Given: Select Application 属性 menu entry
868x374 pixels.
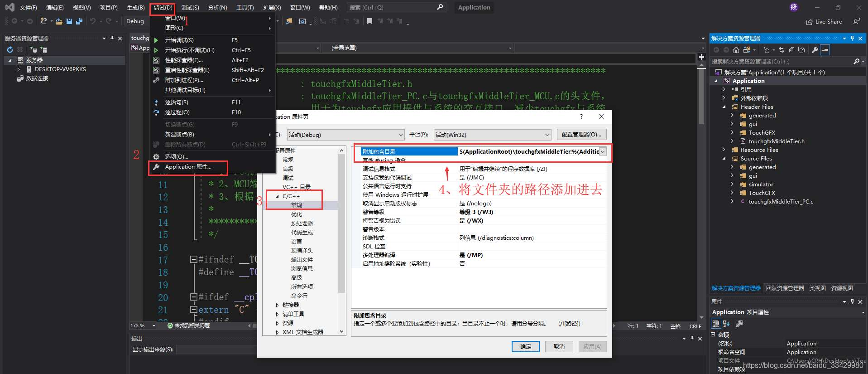Looking at the screenshot, I should (188, 167).
